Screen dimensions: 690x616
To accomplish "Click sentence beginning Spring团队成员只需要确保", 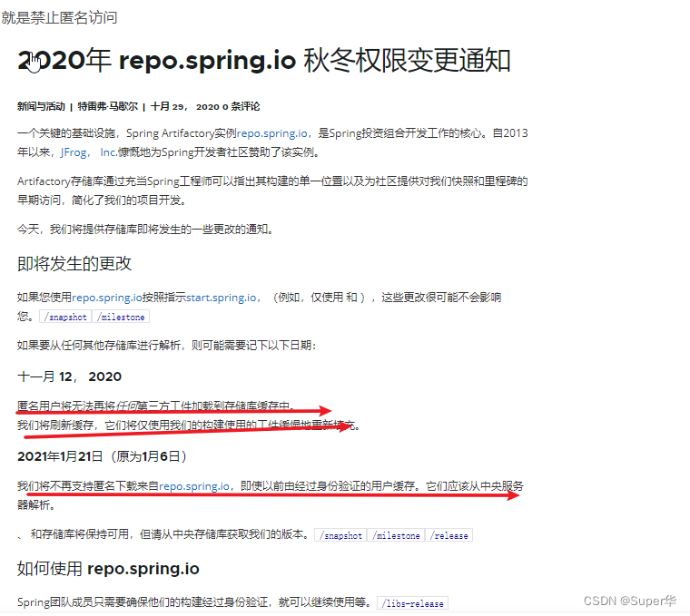I will pos(193,602).
